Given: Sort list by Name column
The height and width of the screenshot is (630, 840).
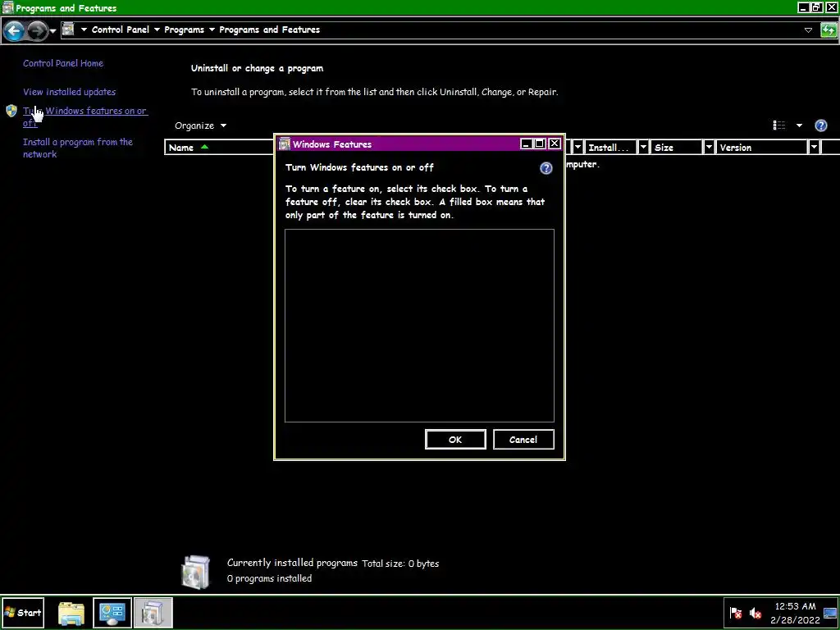Looking at the screenshot, I should (x=220, y=148).
